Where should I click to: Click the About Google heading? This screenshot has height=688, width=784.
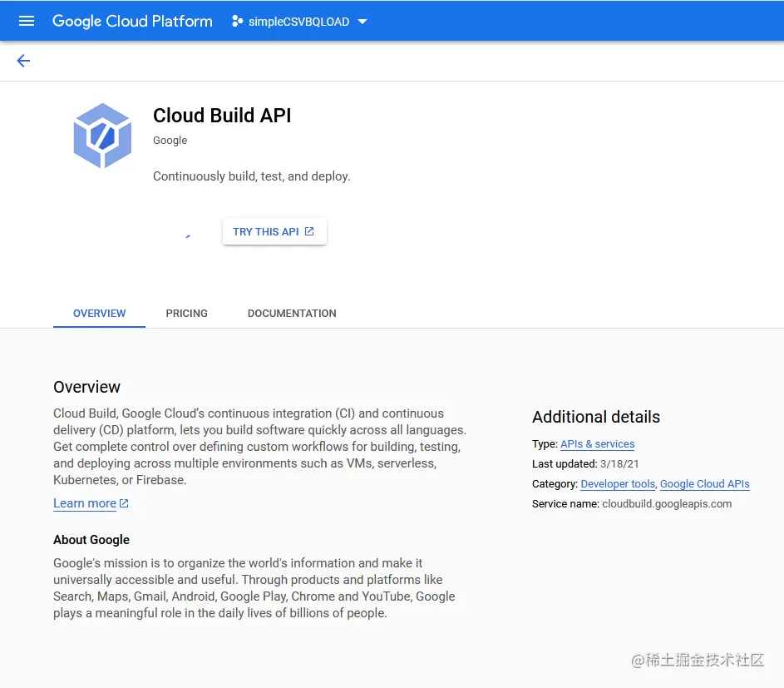pos(91,540)
